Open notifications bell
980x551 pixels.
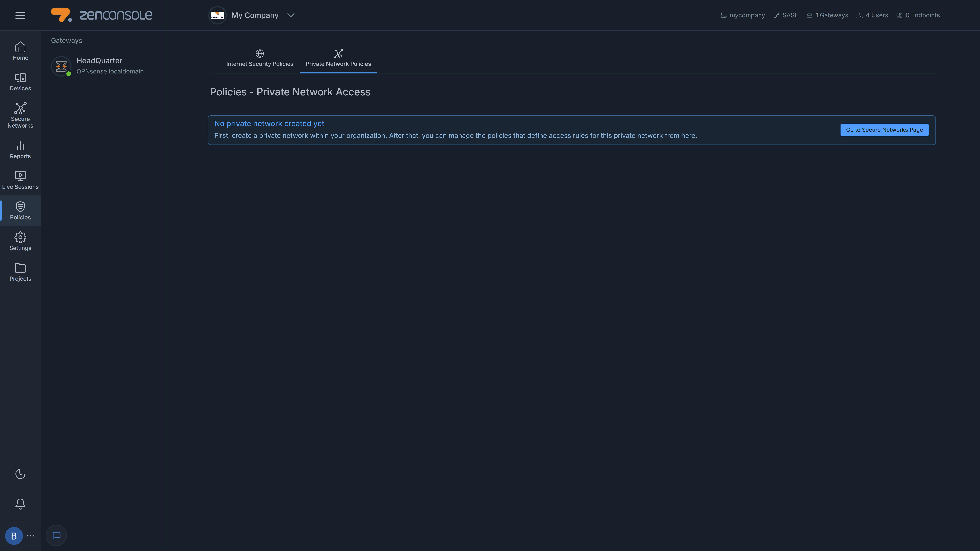pyautogui.click(x=20, y=504)
